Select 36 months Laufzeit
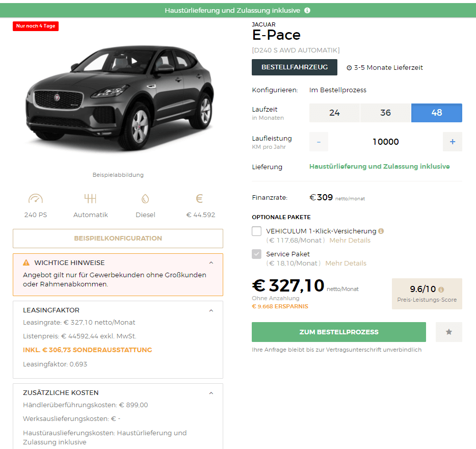The image size is (476, 449). (385, 113)
